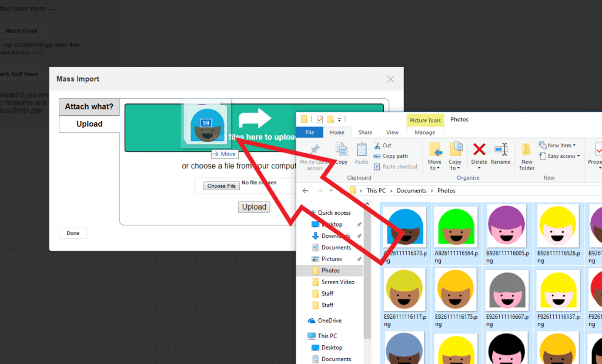Click the Choose File button

[x=222, y=186]
